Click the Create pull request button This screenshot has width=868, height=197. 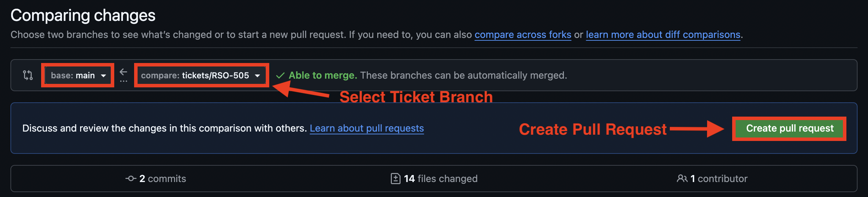790,128
